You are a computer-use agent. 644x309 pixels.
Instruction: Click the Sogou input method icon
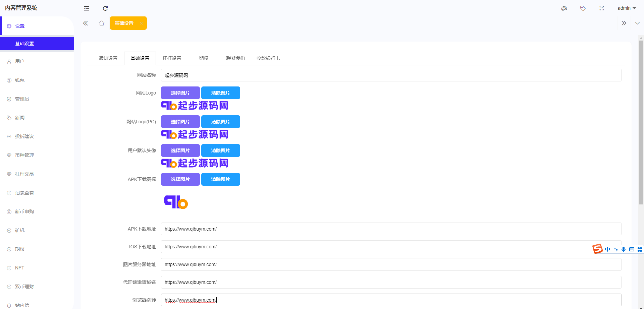click(597, 249)
